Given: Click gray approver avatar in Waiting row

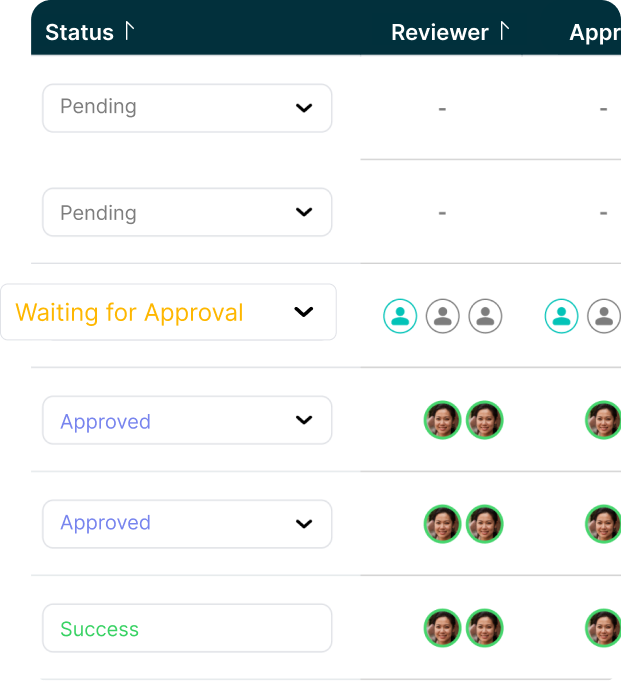Looking at the screenshot, I should coord(604,316).
